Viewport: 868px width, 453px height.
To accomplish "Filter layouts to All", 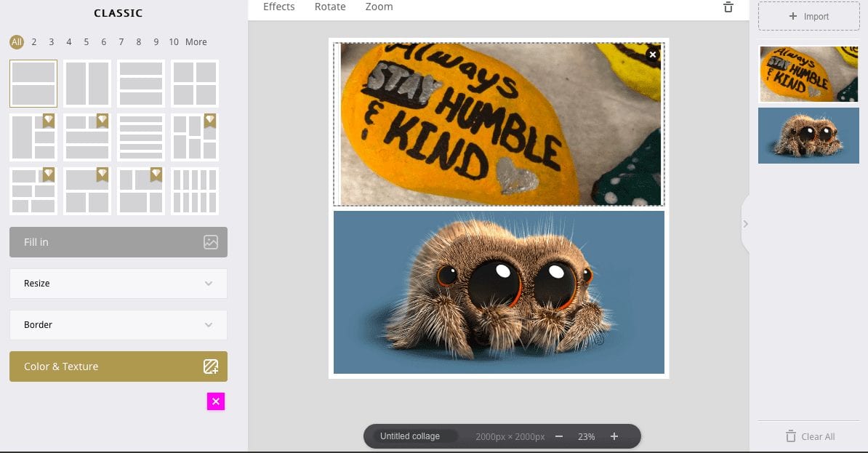I will pos(17,42).
